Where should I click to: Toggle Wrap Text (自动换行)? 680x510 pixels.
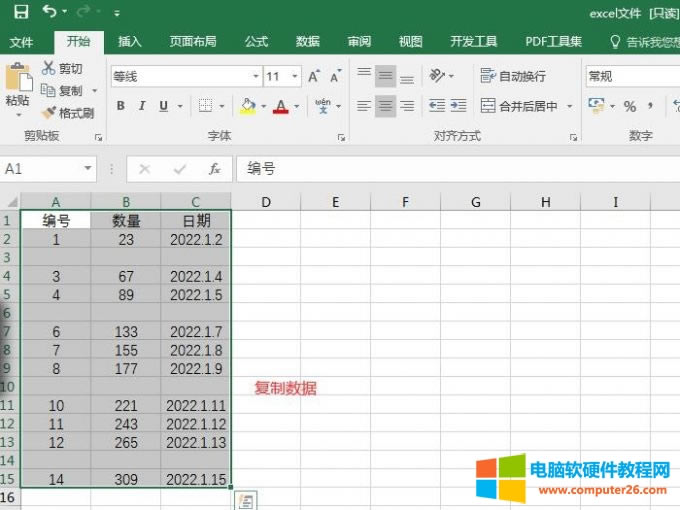click(x=513, y=77)
